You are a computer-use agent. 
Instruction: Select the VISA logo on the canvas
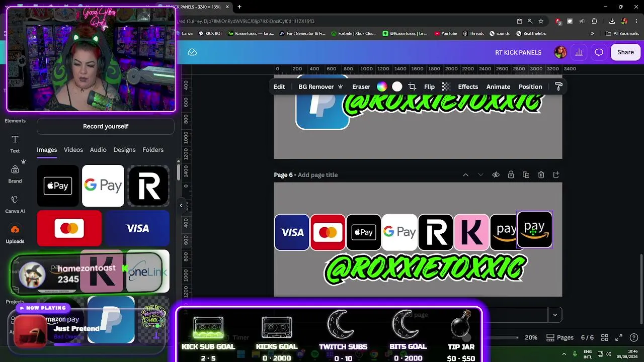(x=292, y=232)
